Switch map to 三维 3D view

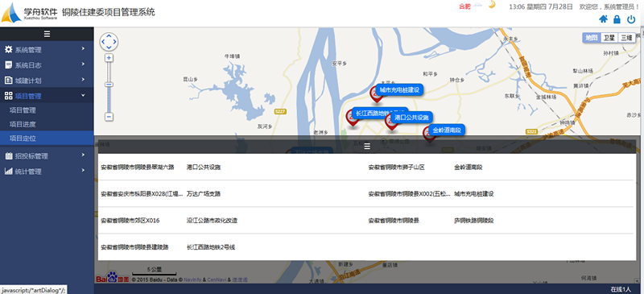click(x=626, y=38)
